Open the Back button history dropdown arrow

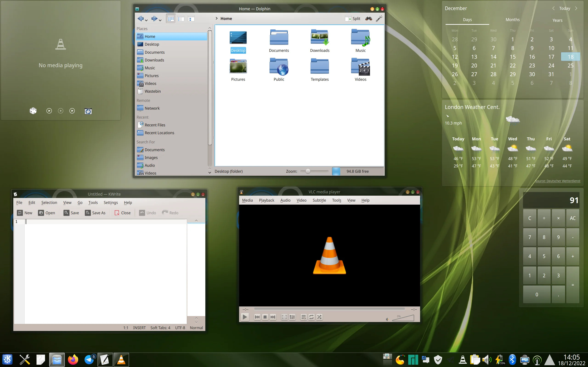pos(146,20)
